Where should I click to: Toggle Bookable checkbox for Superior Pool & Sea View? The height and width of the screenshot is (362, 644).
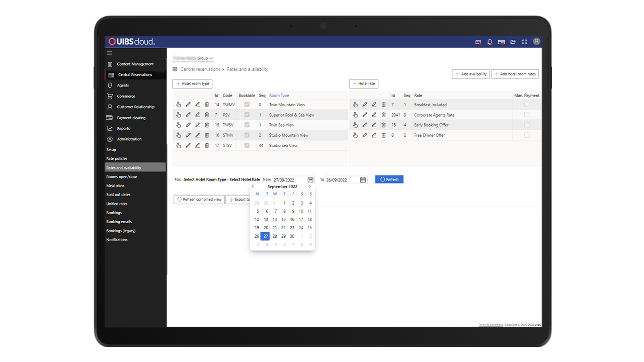coord(247,115)
